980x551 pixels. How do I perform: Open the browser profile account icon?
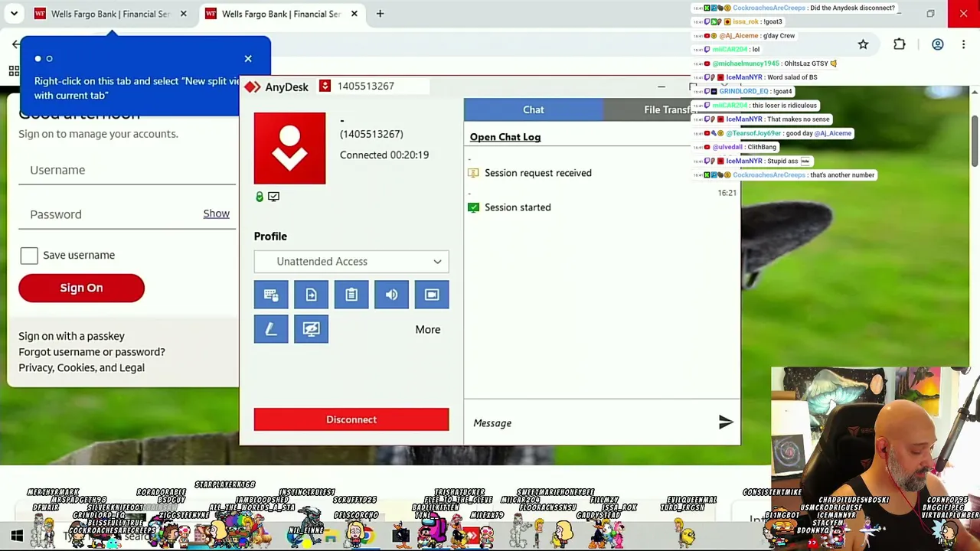(937, 44)
